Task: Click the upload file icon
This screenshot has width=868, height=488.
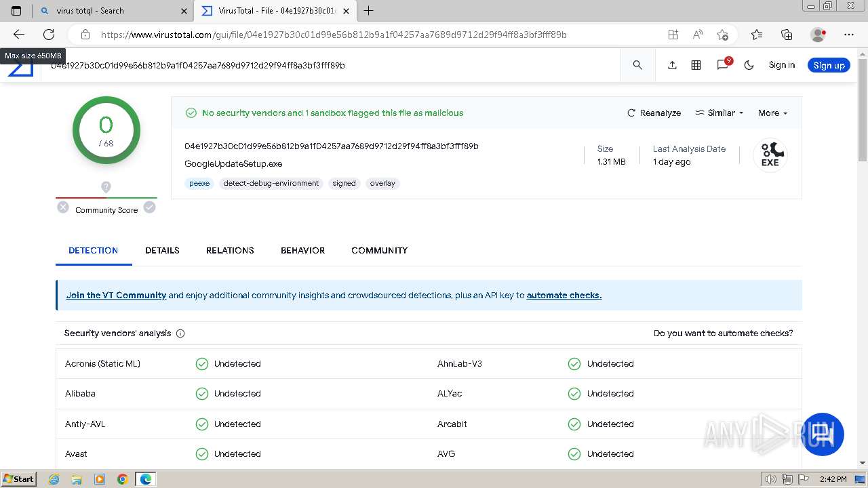Action: [672, 65]
